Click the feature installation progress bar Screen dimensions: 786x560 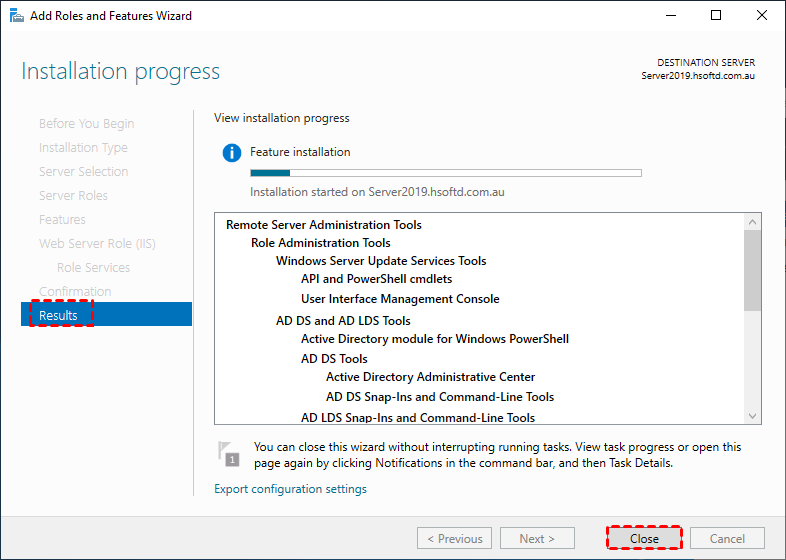445,173
